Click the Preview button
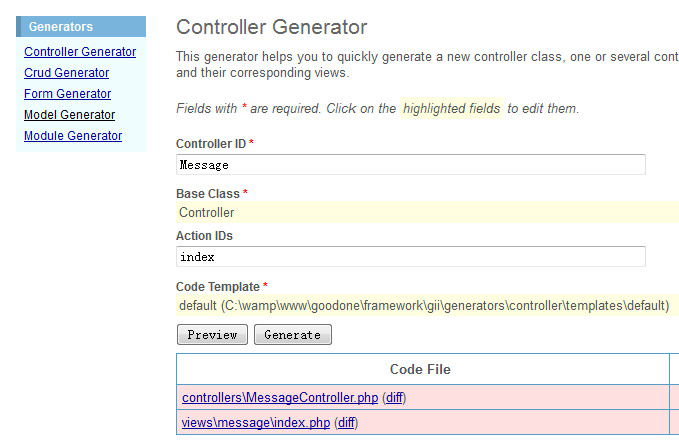Viewport: 679px width, 447px height. 212,334
